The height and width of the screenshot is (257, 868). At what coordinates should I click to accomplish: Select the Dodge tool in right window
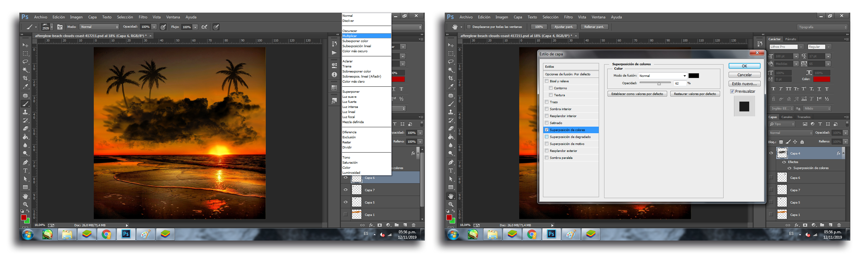tap(451, 154)
